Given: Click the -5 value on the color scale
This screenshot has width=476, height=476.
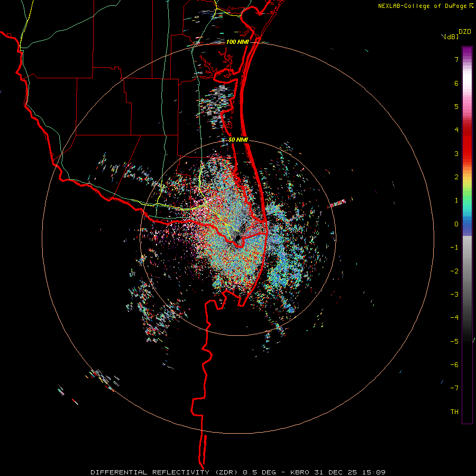Looking at the screenshot, I should (454, 342).
